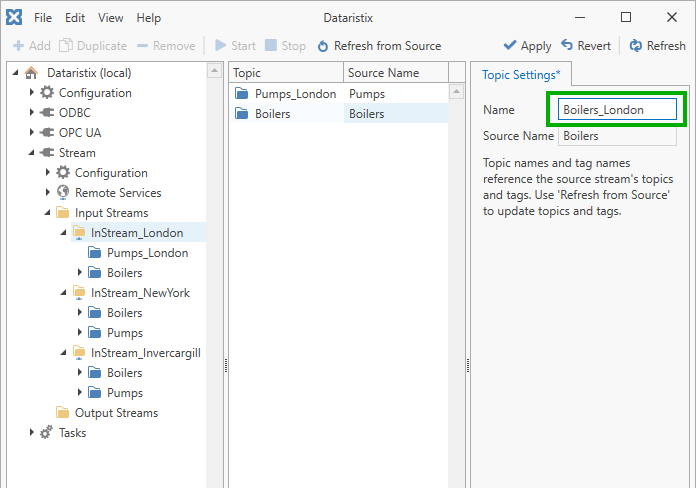The image size is (696, 488).
Task: Collapse the Stream node
Action: [31, 152]
